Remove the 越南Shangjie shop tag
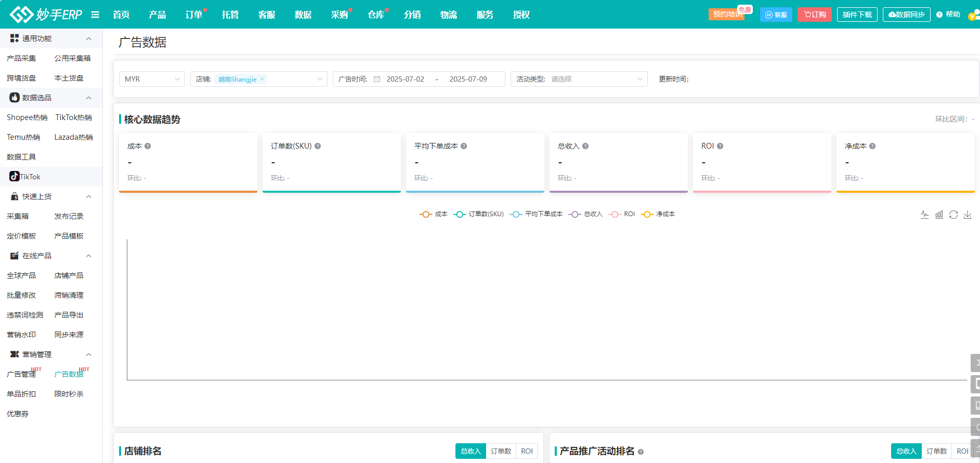Image resolution: width=980 pixels, height=463 pixels. point(262,79)
